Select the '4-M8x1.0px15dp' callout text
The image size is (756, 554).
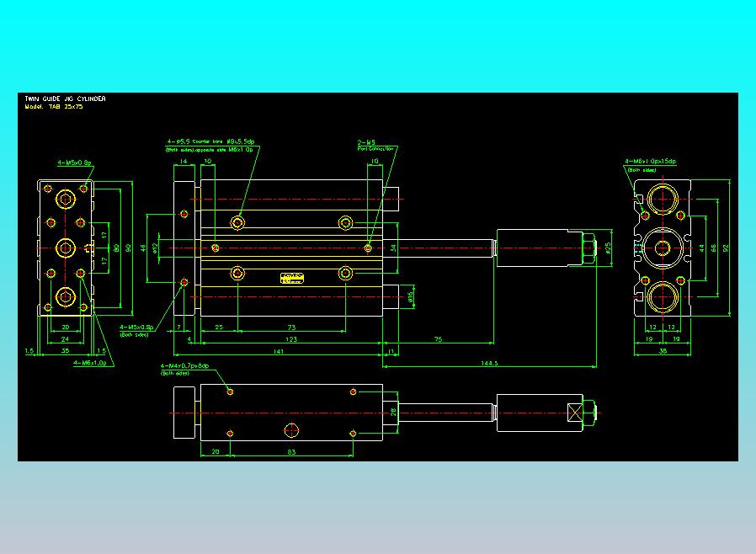pyautogui.click(x=651, y=161)
